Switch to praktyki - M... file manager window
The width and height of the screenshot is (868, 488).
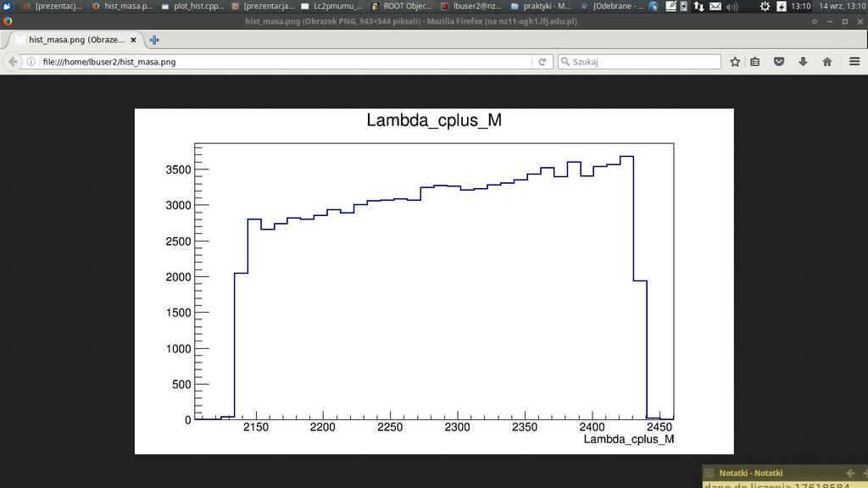[542, 6]
